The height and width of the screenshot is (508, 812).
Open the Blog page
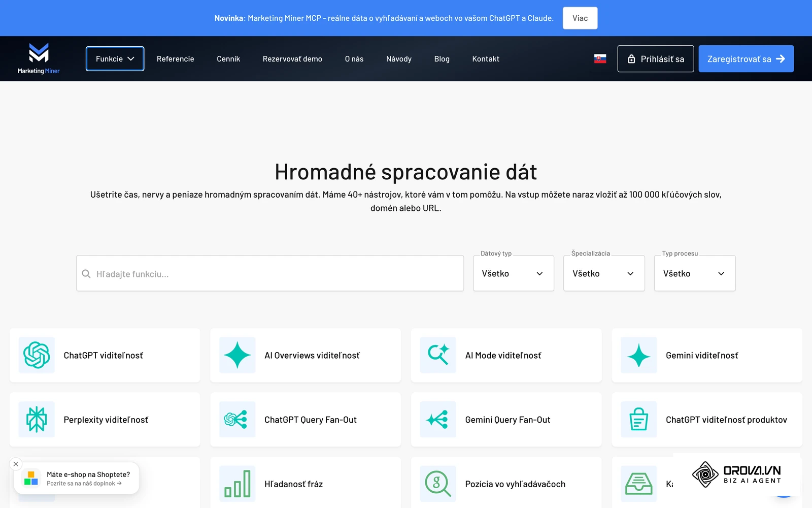click(442, 59)
